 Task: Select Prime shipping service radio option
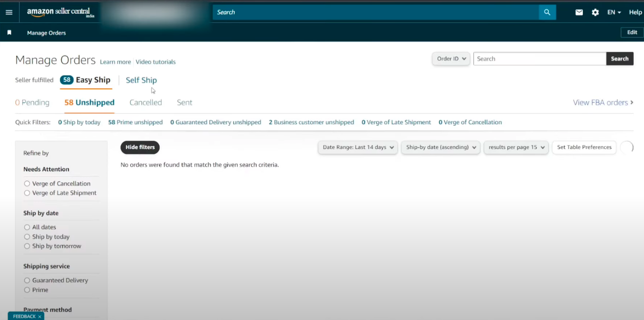coord(27,290)
